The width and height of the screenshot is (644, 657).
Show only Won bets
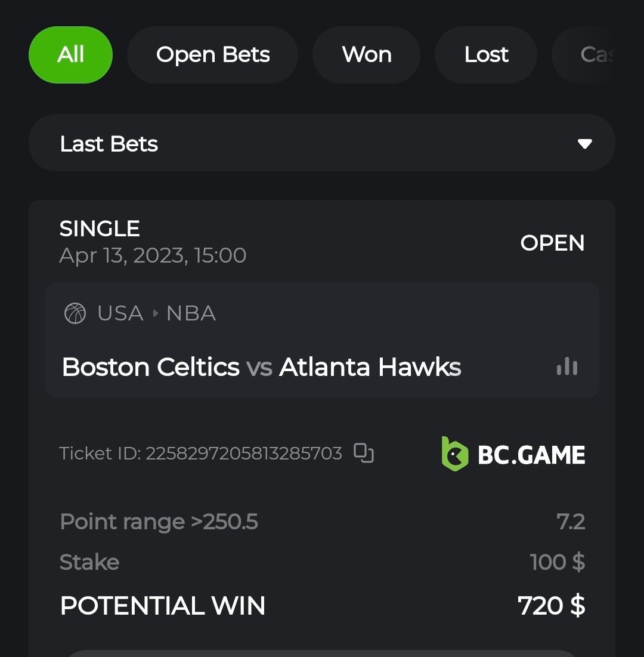click(x=367, y=55)
